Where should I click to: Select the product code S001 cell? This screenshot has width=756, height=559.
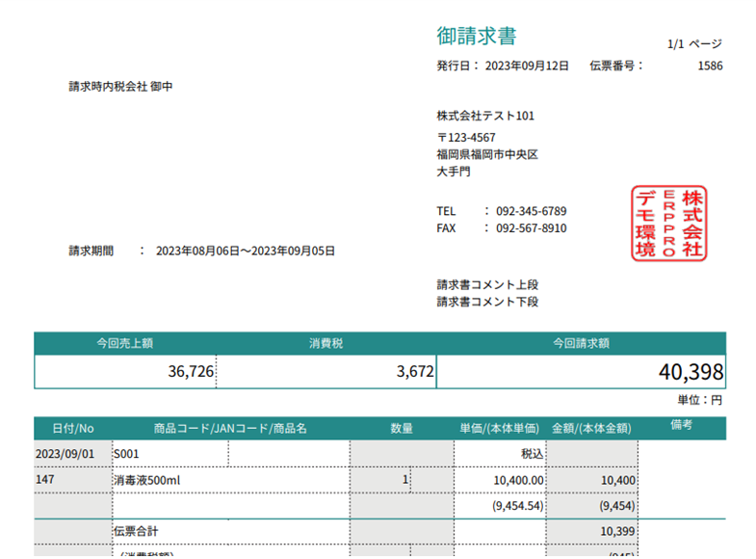click(x=125, y=452)
